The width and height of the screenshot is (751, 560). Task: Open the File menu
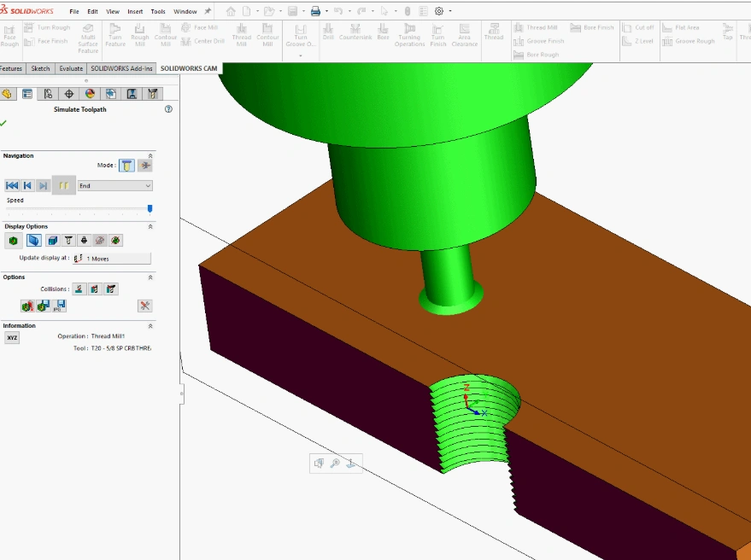[74, 11]
